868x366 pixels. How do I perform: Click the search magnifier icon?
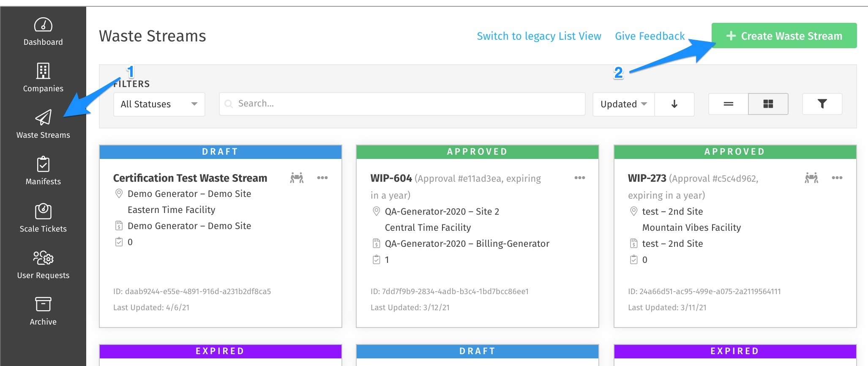coord(229,104)
